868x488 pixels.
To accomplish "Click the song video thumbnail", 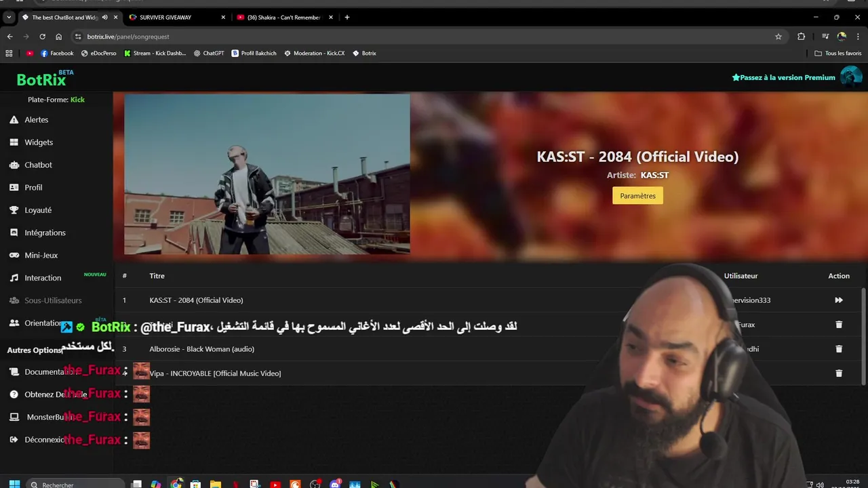I will tap(267, 174).
